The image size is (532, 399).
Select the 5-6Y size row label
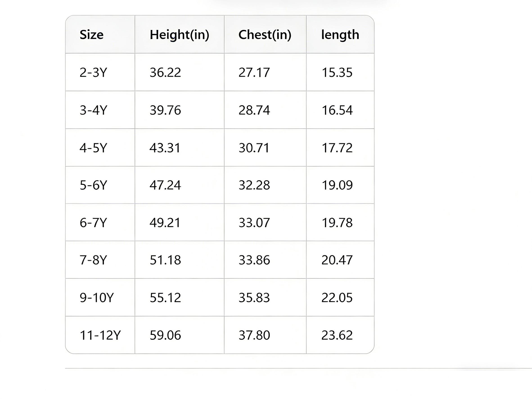coord(93,185)
